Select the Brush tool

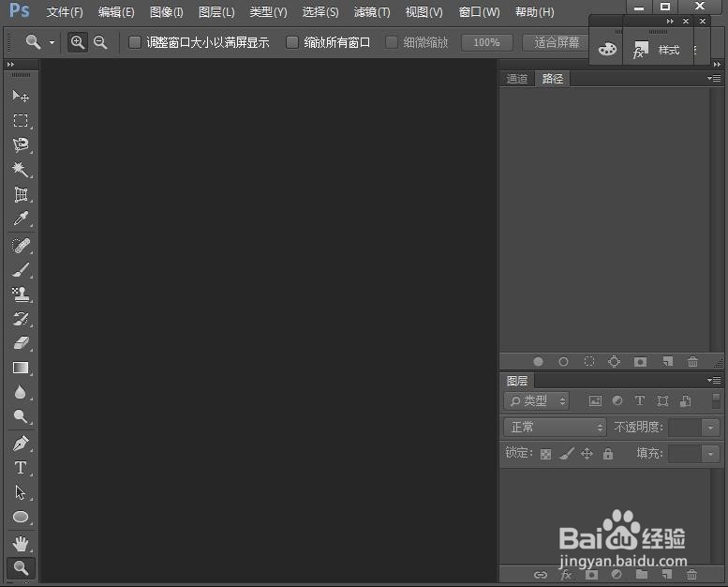(21, 270)
